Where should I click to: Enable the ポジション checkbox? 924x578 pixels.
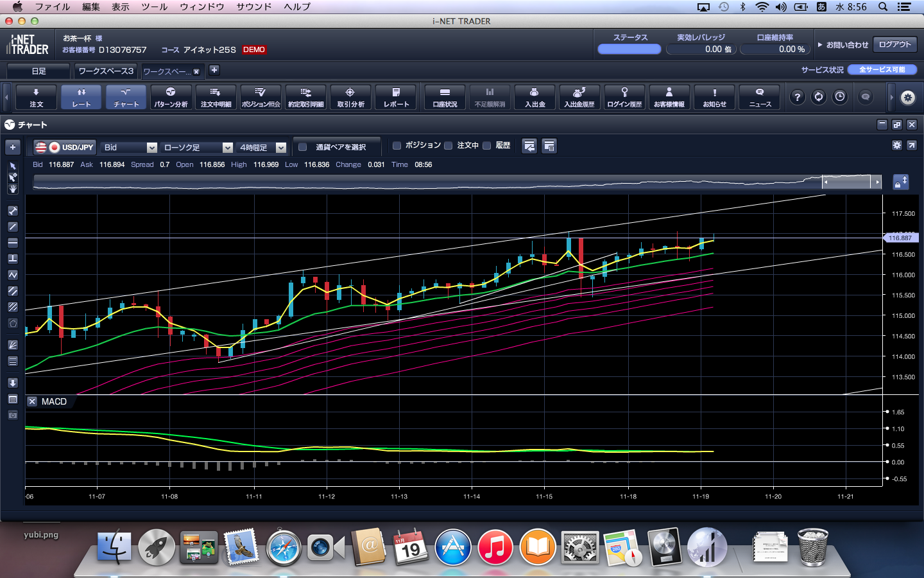(x=397, y=146)
